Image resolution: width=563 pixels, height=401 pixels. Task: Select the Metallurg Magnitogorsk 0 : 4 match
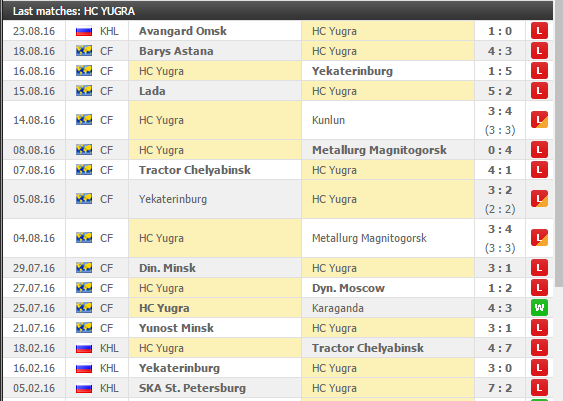(379, 150)
